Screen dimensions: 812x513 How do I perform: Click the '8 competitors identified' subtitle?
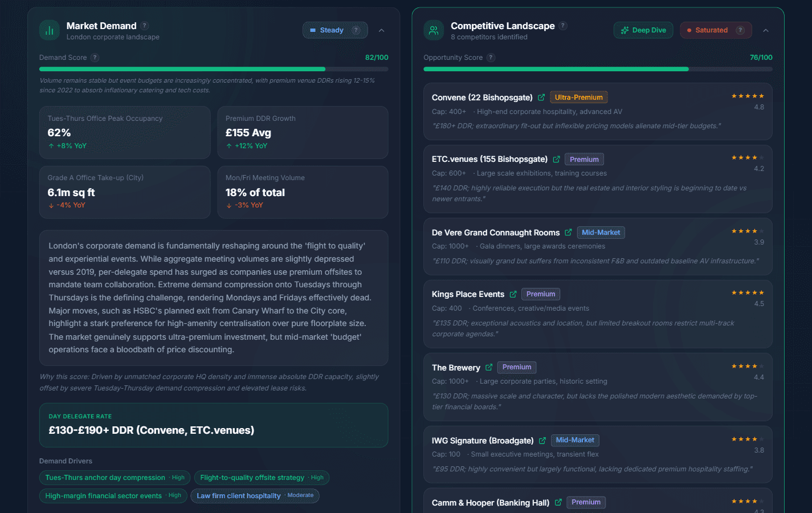point(489,37)
